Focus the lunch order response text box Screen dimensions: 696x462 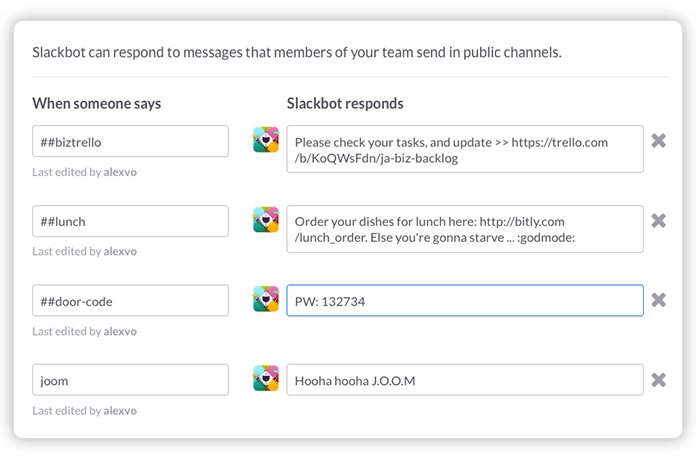(x=465, y=229)
